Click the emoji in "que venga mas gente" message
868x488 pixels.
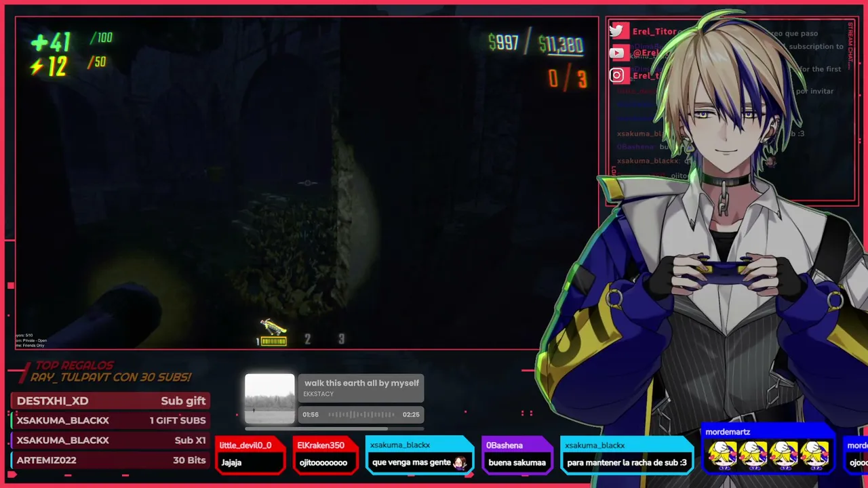[460, 463]
